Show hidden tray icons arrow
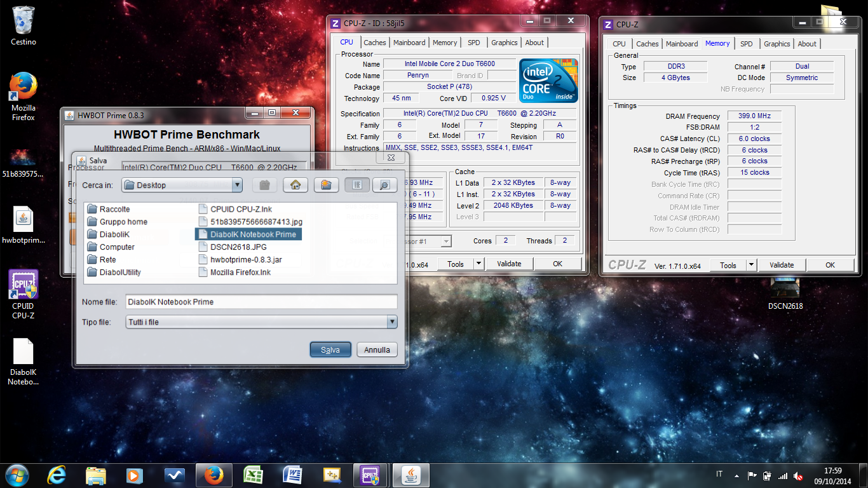Image resolution: width=868 pixels, height=488 pixels. (736, 475)
